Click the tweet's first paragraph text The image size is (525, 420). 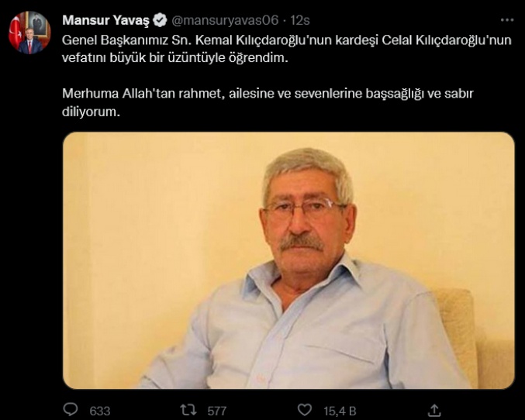[287, 49]
